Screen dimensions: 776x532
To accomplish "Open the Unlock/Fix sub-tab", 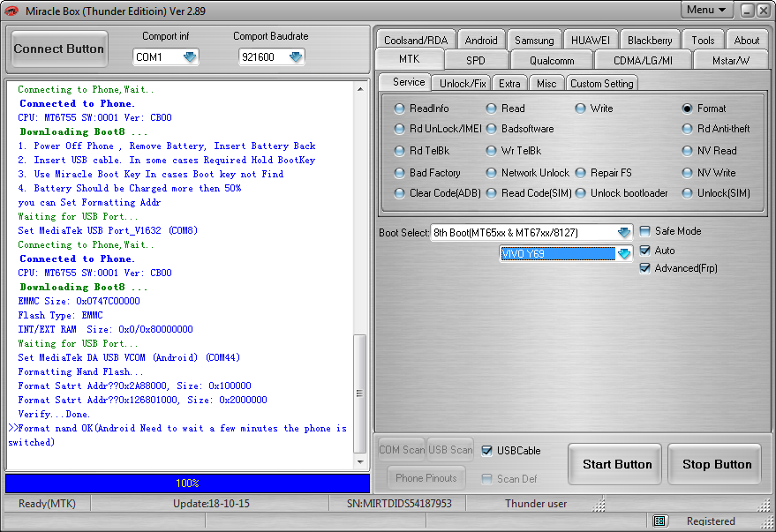I will [463, 84].
